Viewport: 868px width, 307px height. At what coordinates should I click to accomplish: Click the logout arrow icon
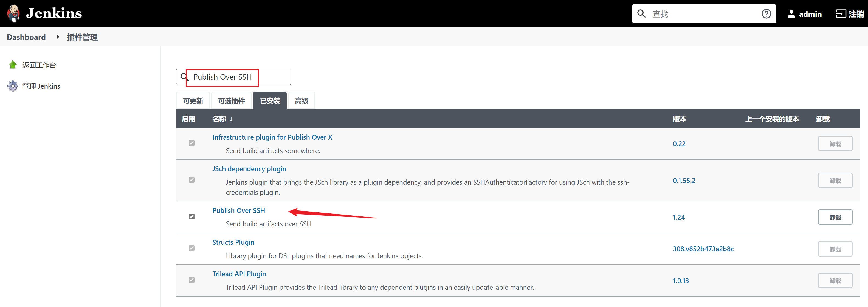pyautogui.click(x=841, y=14)
